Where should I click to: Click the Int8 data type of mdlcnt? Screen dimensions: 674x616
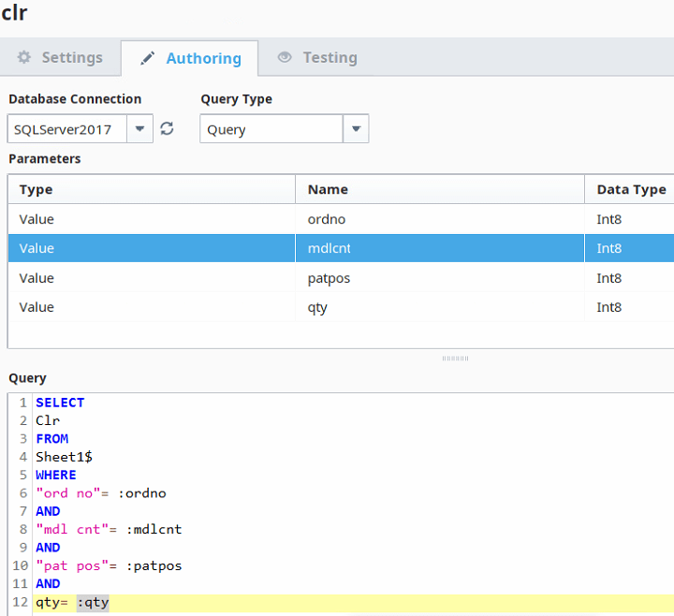[609, 248]
